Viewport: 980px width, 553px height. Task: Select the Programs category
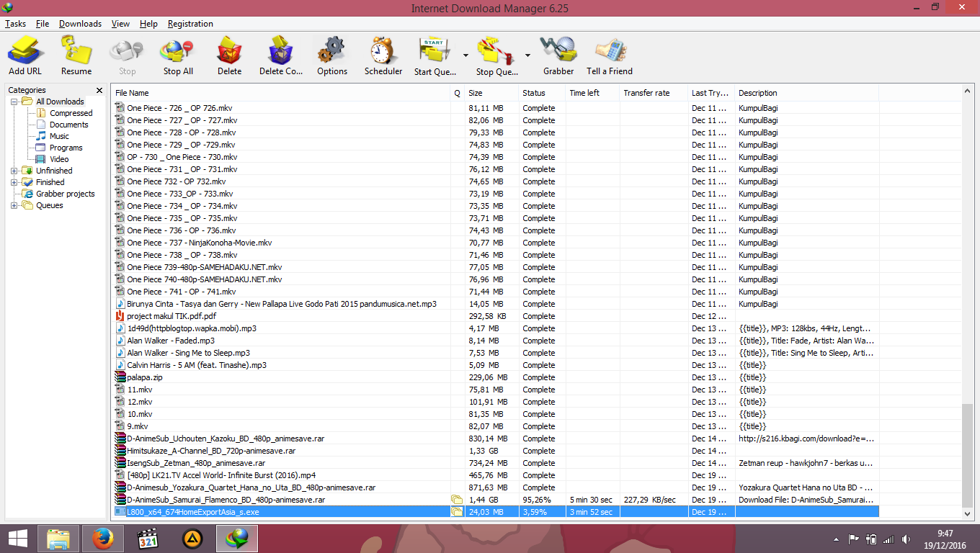(66, 148)
